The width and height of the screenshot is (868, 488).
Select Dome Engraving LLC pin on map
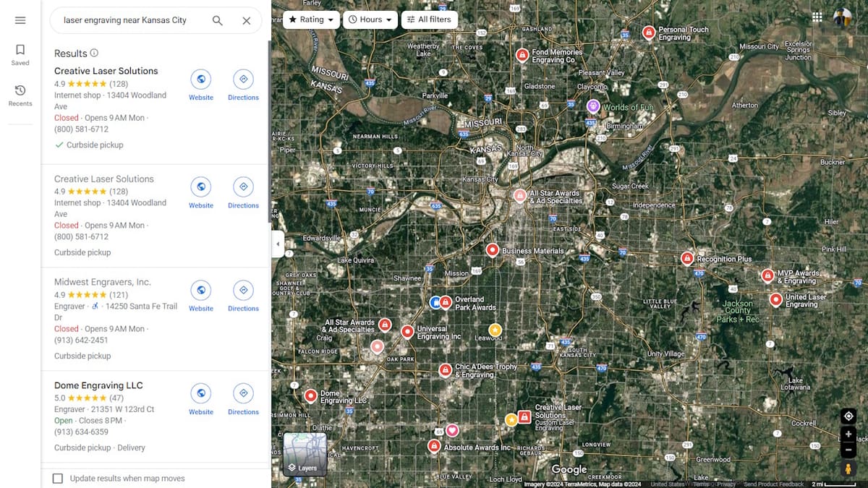310,396
